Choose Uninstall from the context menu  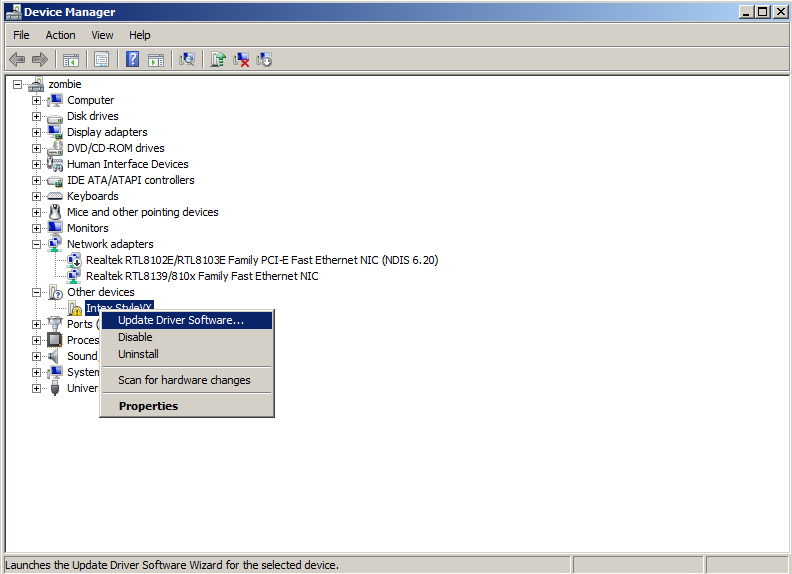(x=187, y=354)
